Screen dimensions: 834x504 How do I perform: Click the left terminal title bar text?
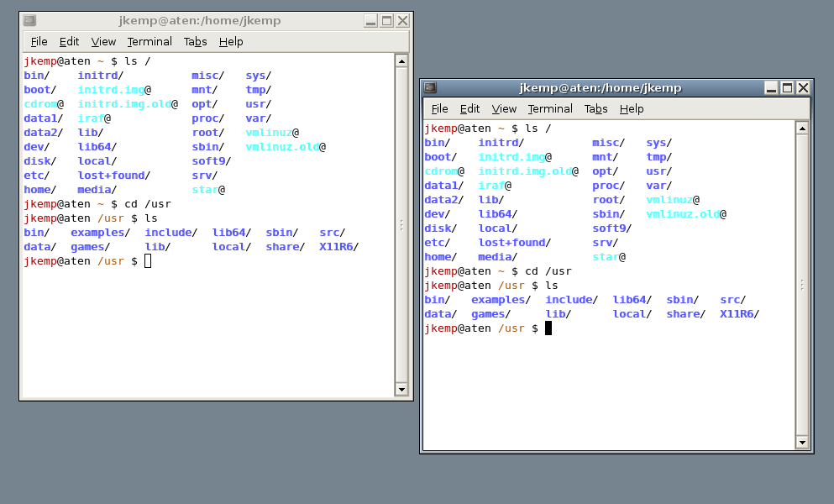[199, 21]
